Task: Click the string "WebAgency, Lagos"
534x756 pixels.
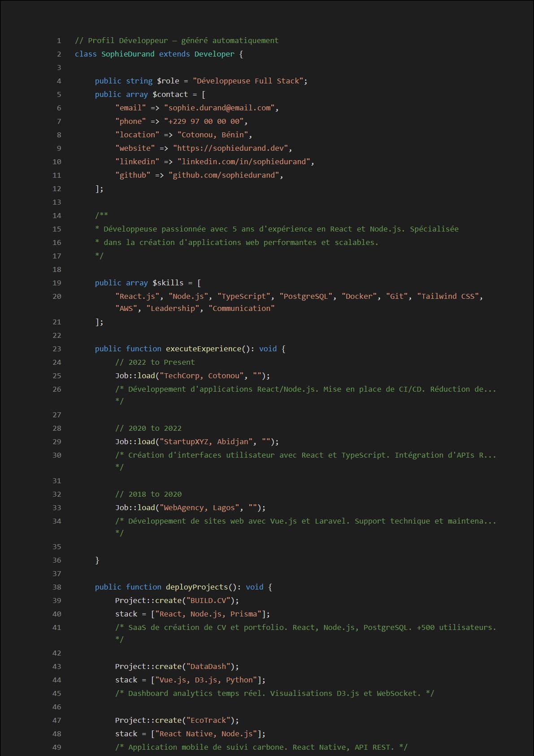Action: [x=200, y=507]
